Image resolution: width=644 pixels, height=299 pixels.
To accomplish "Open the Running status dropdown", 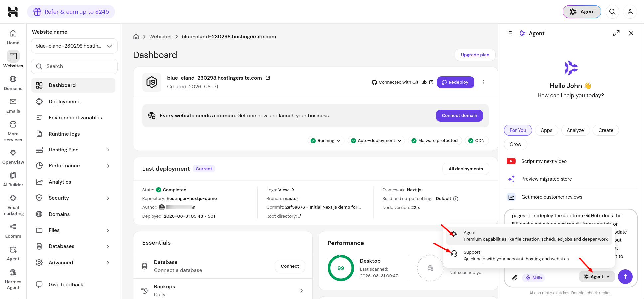I will (x=326, y=141).
